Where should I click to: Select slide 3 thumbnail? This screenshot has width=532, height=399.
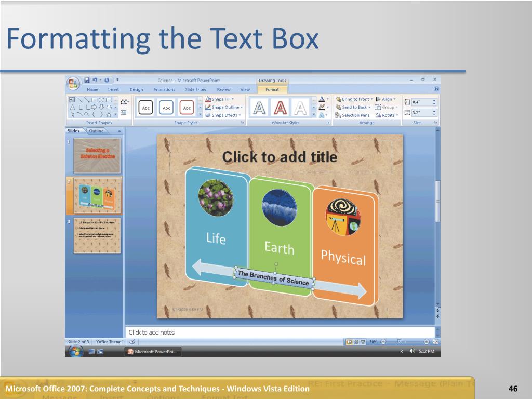97,235
